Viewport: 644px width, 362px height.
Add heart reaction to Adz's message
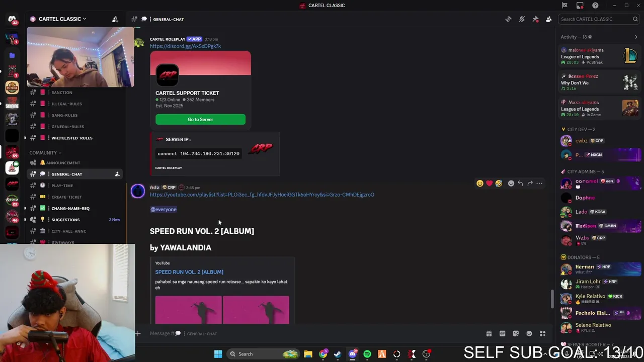tap(489, 184)
